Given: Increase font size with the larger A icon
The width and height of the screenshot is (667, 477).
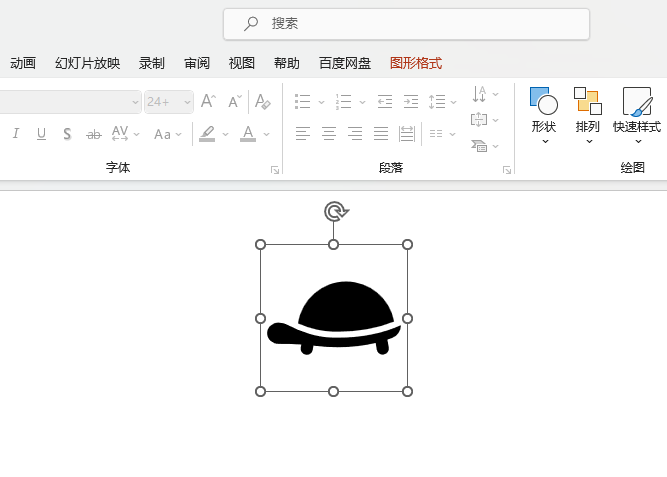Looking at the screenshot, I should point(208,102).
